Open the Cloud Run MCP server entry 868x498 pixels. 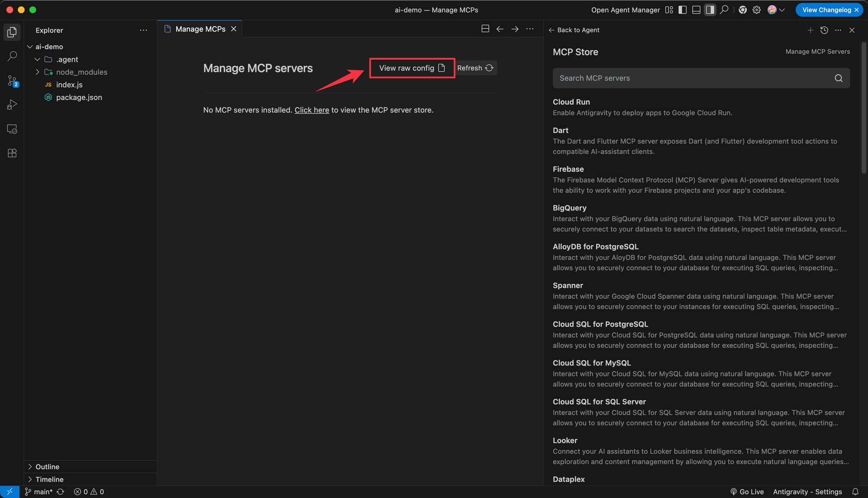point(571,102)
